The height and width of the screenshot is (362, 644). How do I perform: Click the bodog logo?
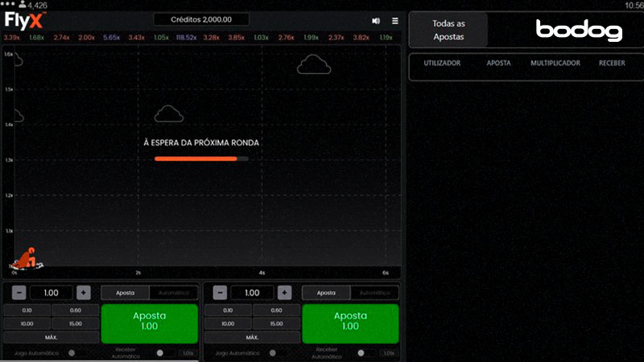579,31
